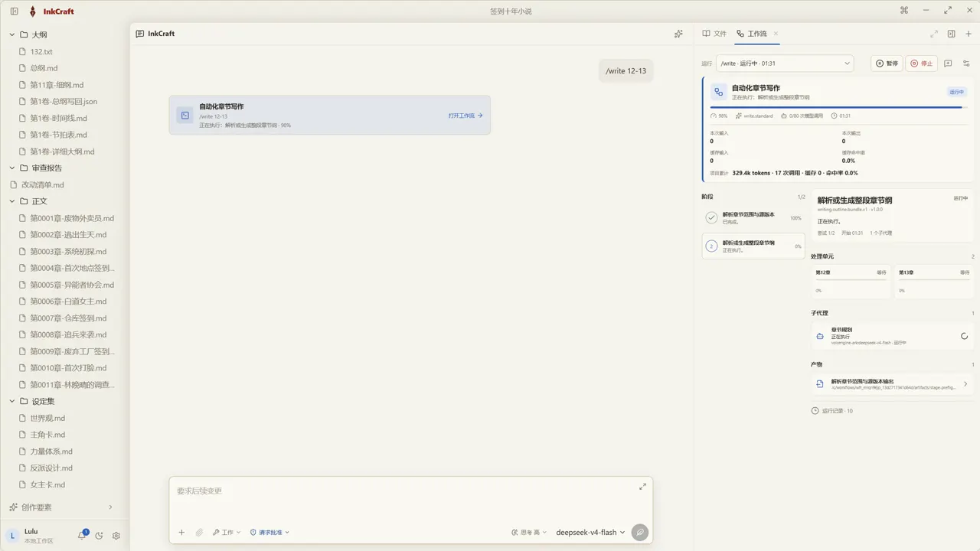This screenshot has height=551, width=980.
Task: Open file 132.txt
Action: tap(41, 51)
